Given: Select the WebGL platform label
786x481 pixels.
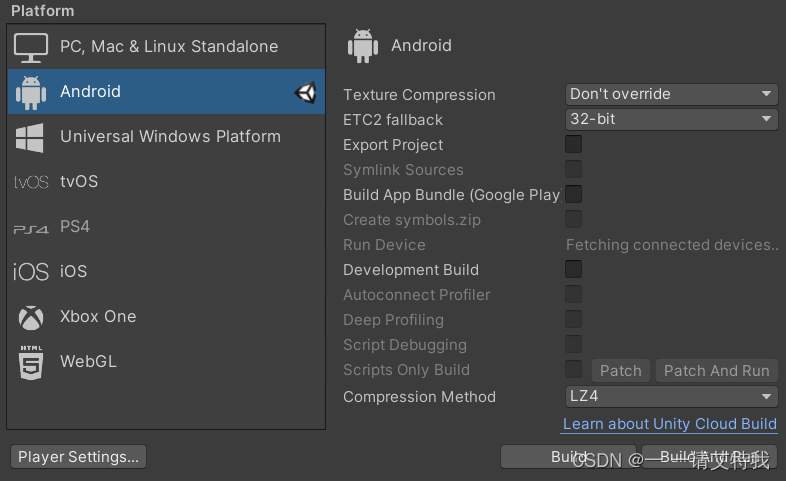Looking at the screenshot, I should [88, 362].
